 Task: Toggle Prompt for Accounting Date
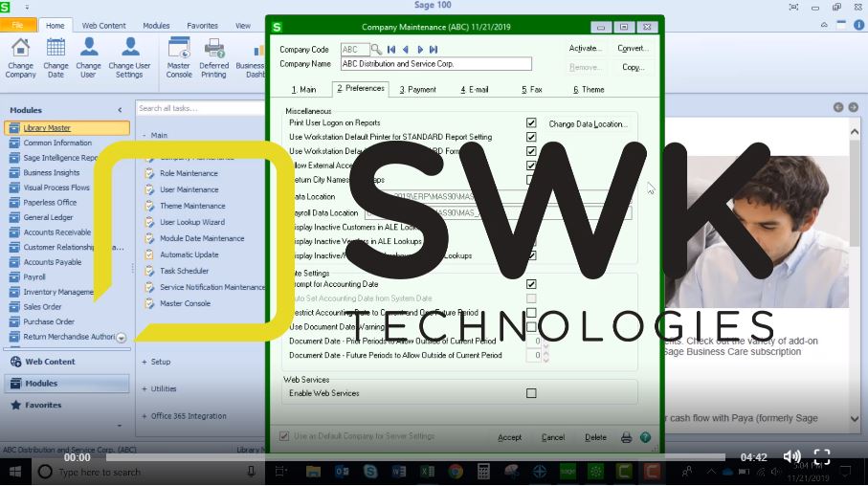(x=531, y=284)
